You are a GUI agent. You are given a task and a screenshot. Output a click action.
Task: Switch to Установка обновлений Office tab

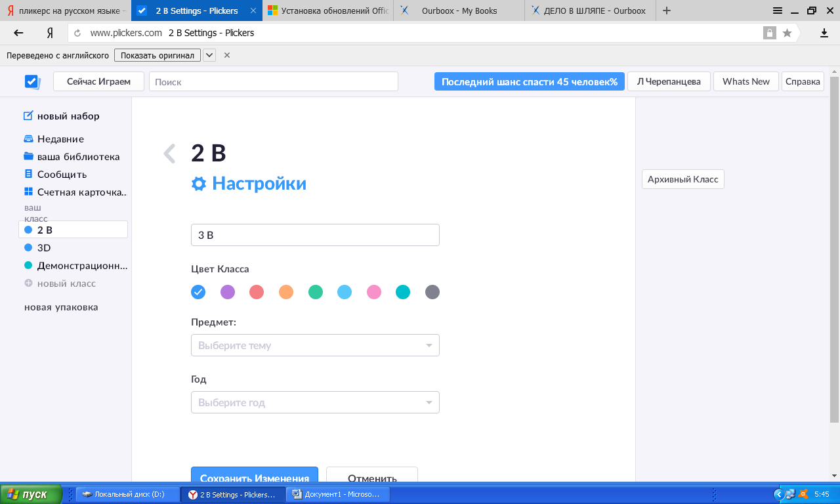click(x=328, y=10)
